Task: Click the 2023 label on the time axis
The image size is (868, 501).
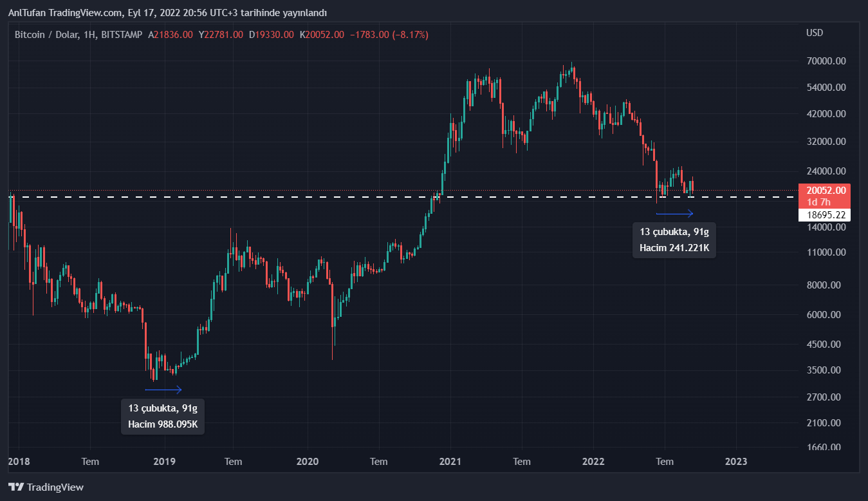Action: (x=736, y=461)
